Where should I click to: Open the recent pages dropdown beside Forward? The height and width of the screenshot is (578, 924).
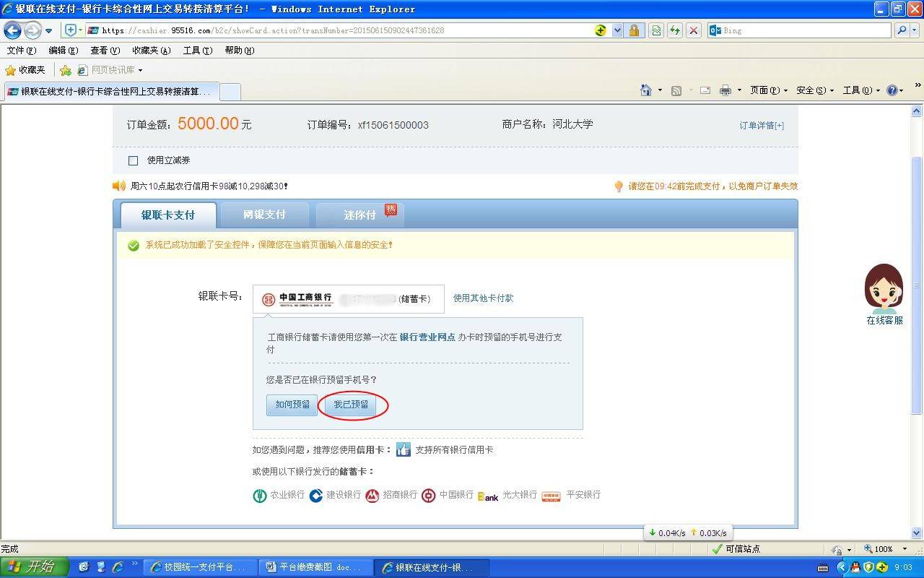49,31
